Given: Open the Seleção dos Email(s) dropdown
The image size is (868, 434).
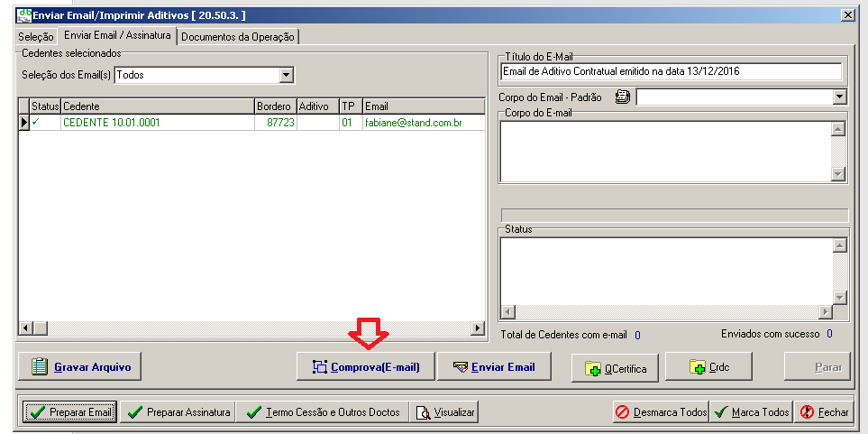Looking at the screenshot, I should pos(286,74).
